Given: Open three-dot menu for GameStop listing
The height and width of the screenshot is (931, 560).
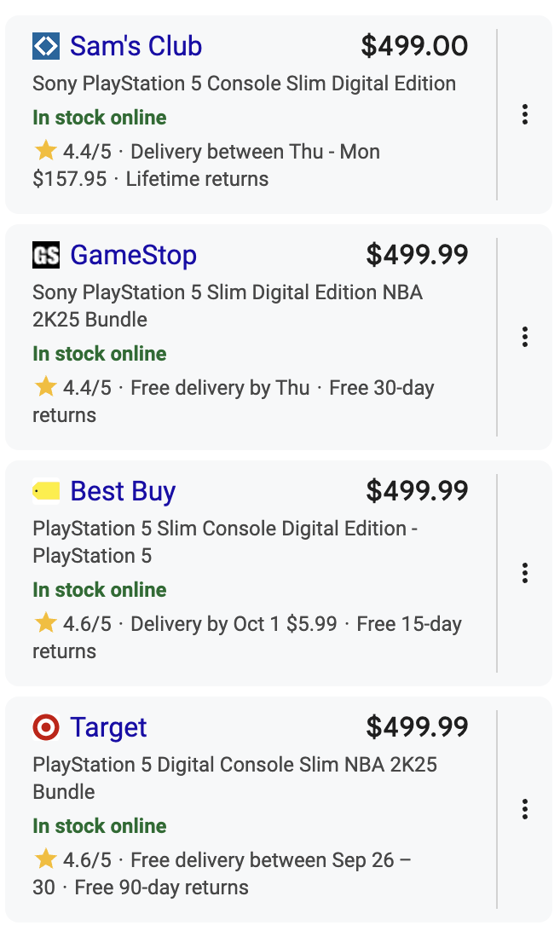Looking at the screenshot, I should point(525,337).
